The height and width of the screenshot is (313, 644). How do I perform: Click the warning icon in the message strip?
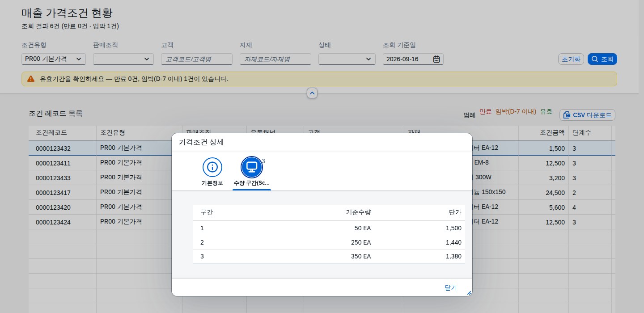pyautogui.click(x=31, y=79)
